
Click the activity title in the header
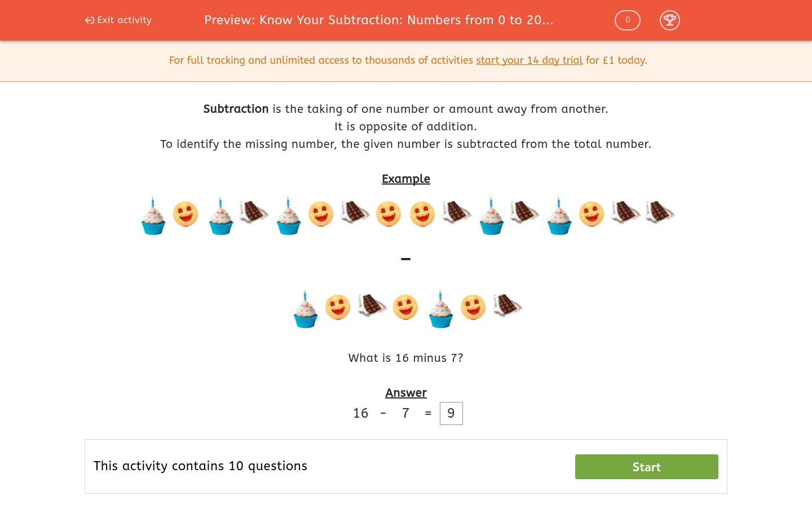click(378, 20)
